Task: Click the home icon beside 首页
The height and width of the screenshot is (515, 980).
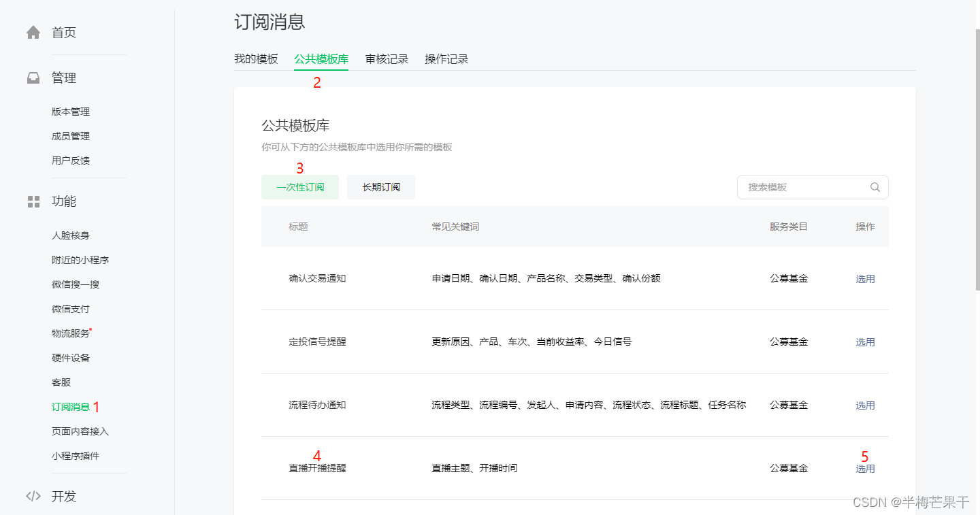Action: click(x=33, y=32)
